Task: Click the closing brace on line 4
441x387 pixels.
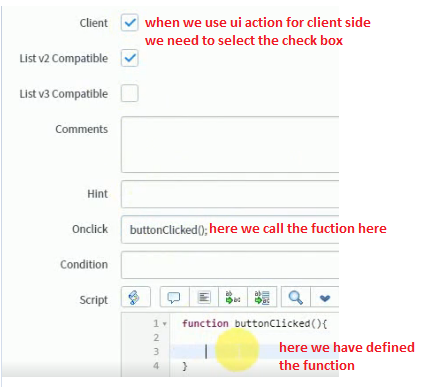Action: tap(185, 366)
